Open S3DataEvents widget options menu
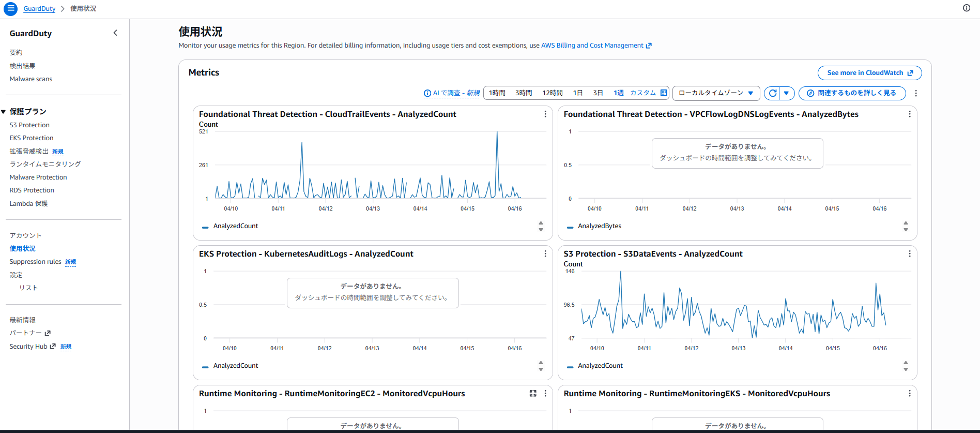This screenshot has height=433, width=980. (910, 253)
